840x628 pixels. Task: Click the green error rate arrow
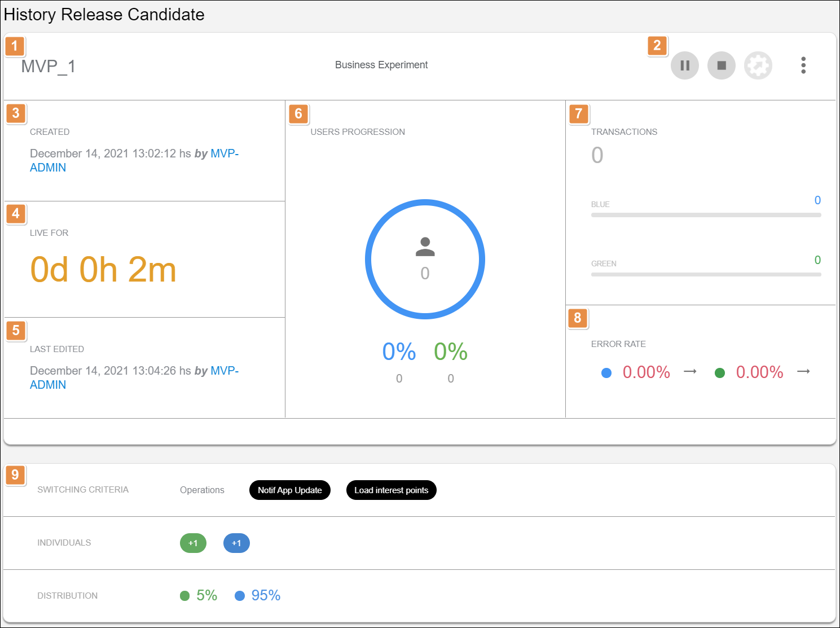coord(803,372)
